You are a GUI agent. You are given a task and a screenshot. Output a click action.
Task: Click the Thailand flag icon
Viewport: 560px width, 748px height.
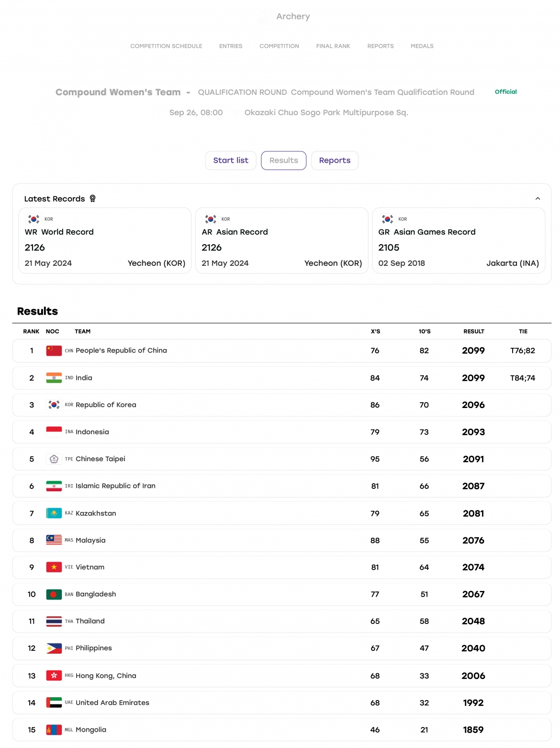click(54, 621)
